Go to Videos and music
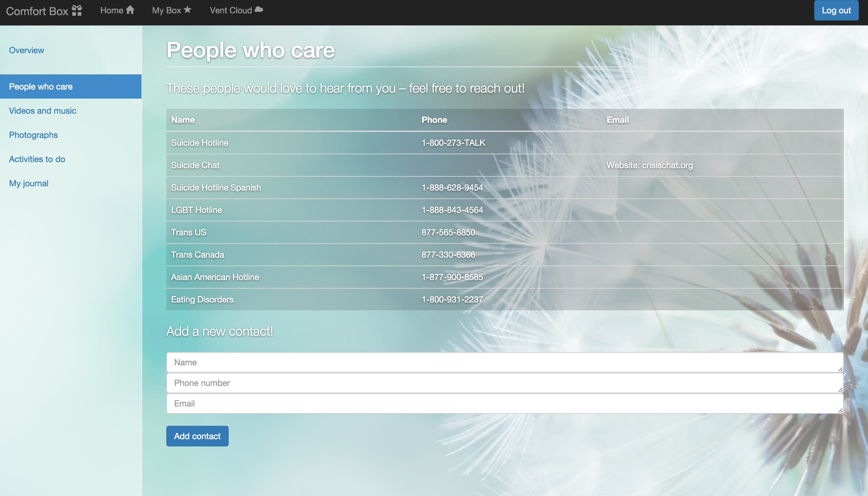 point(43,111)
